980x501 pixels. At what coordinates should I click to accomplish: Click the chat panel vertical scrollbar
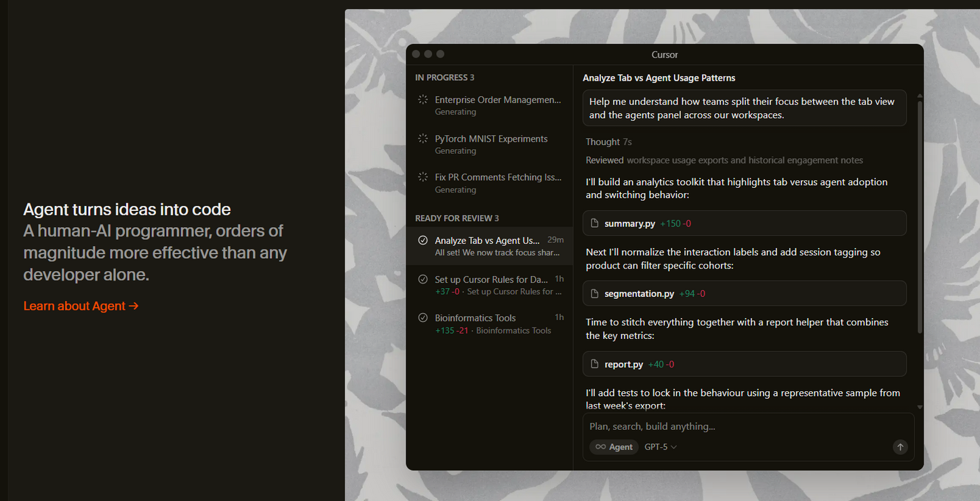(x=920, y=217)
